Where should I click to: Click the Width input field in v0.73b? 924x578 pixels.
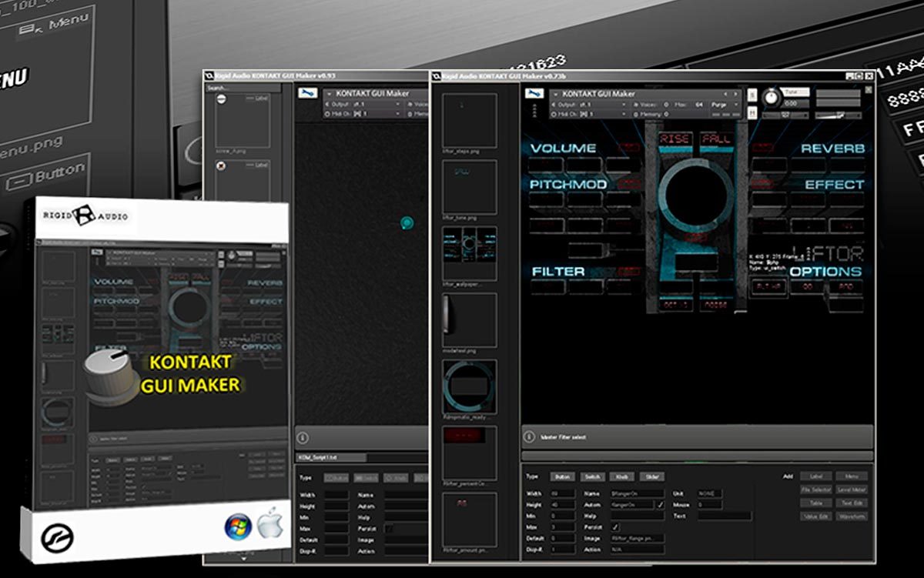(561, 493)
